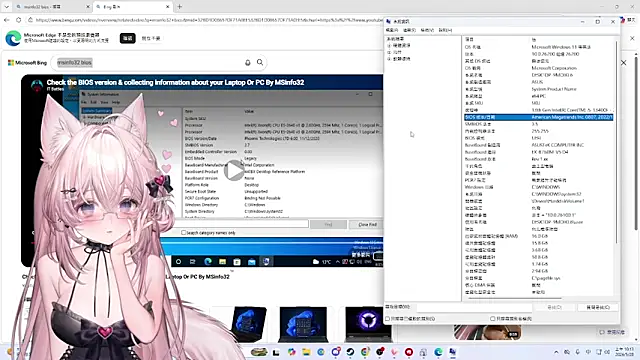Open the first laptop thumbnail below the video
The width and height of the screenshot is (640, 360).
(x=248, y=324)
